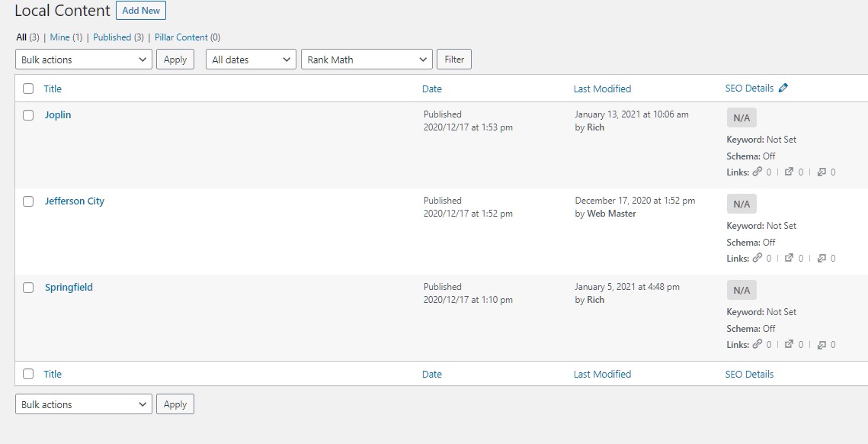
Task: Sort by Last Modified column header
Action: pyautogui.click(x=602, y=88)
